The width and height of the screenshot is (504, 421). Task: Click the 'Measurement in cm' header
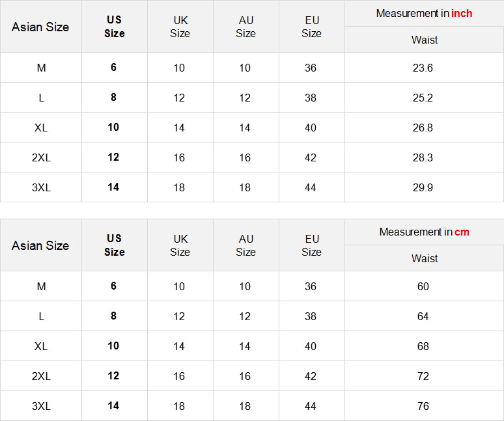[x=424, y=232]
